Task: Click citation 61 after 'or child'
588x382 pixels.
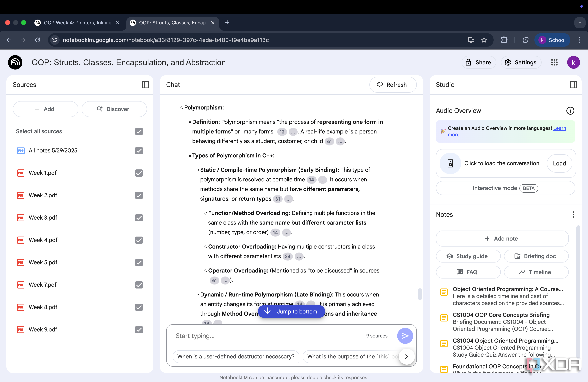Action: [329, 141]
